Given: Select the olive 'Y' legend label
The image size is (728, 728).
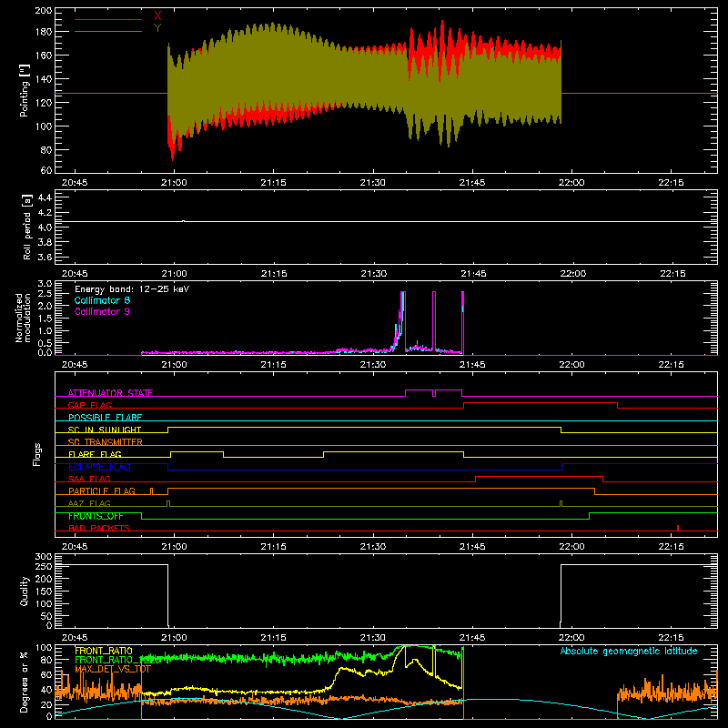Looking at the screenshot, I should tap(157, 28).
